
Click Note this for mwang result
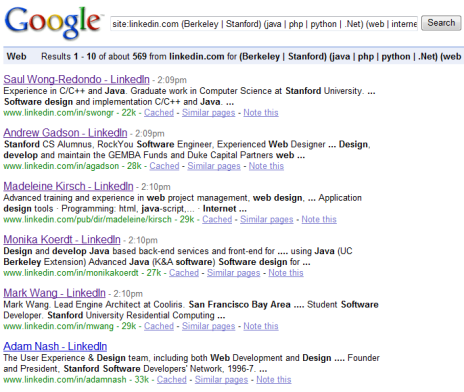click(261, 326)
